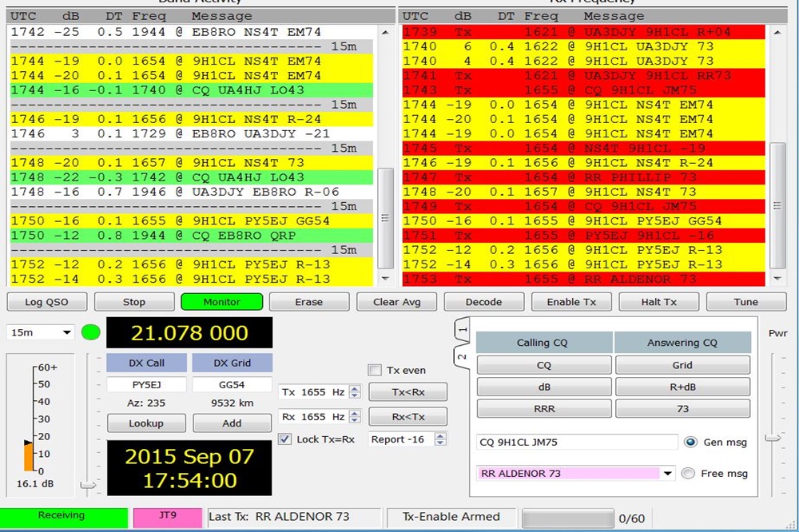Click the Tx<Rx frequency copy button
Viewport: 799px width, 532px height.
407,392
